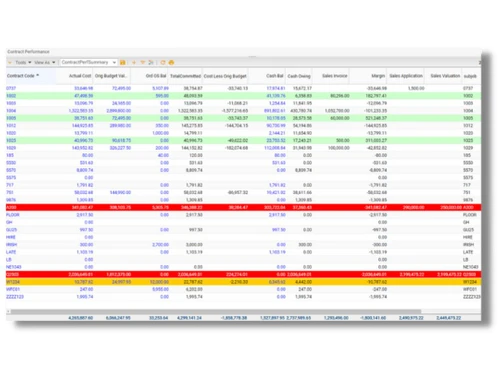
Task: Click the print toolbar icon
Action: click(171, 62)
